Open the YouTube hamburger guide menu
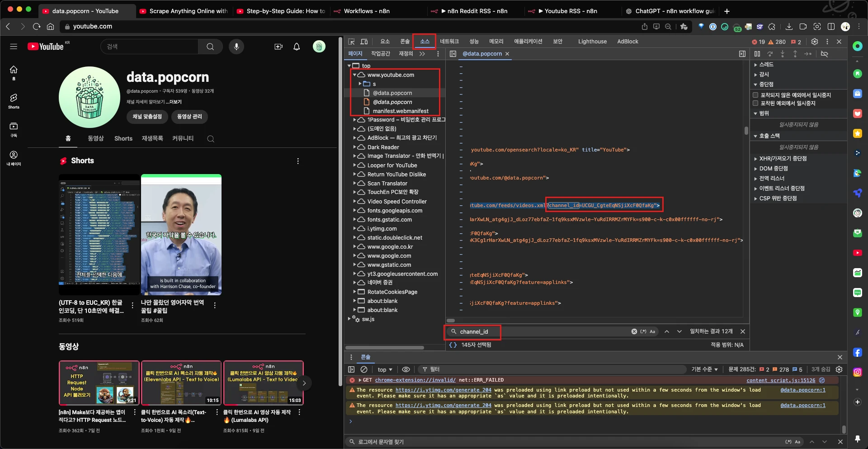This screenshot has height=449, width=868. coord(14,47)
